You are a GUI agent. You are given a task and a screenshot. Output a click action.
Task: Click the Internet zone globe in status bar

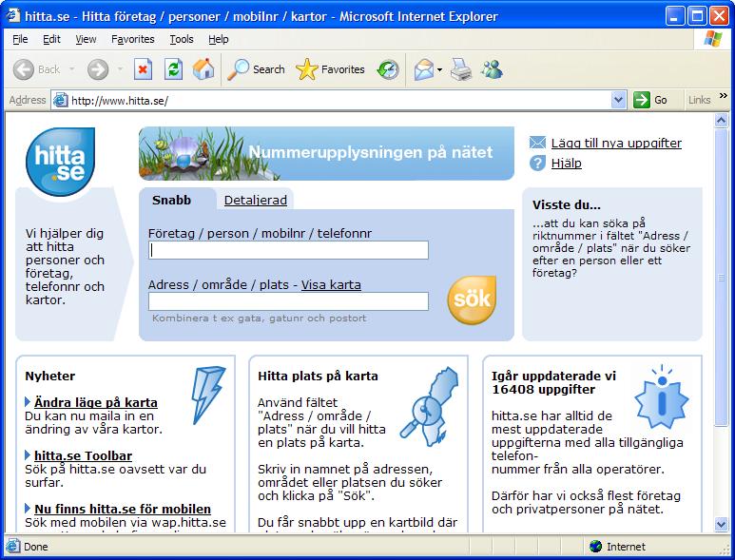[596, 547]
